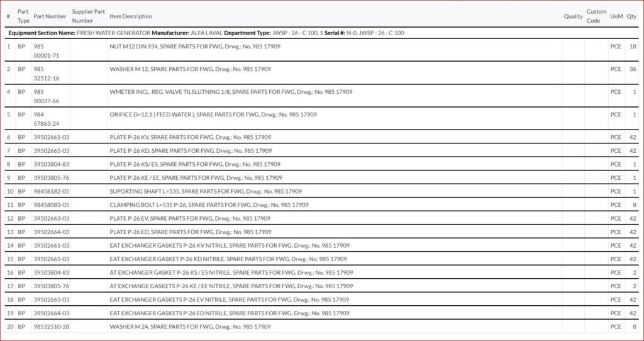Viewport: 644px width, 341px height.
Task: Click the Qty column header
Action: click(631, 16)
